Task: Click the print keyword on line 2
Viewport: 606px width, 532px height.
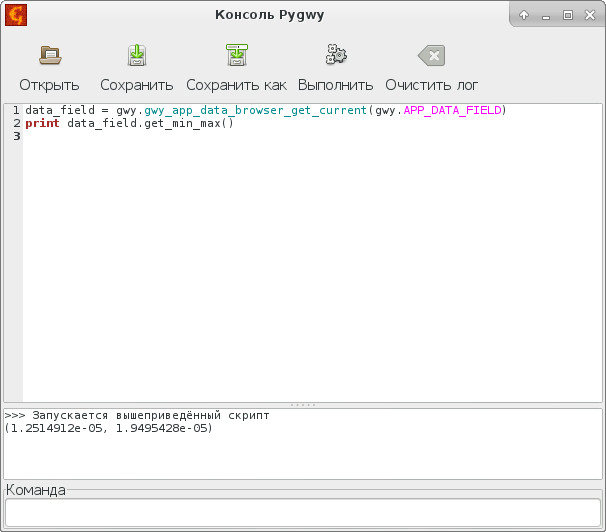Action: click(42, 124)
